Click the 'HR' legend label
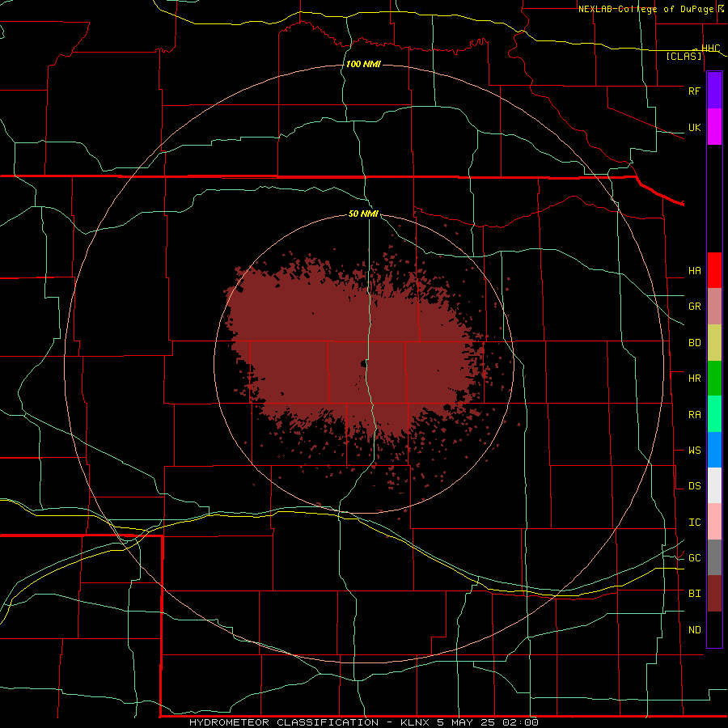Image resolution: width=728 pixels, height=728 pixels. pos(694,379)
